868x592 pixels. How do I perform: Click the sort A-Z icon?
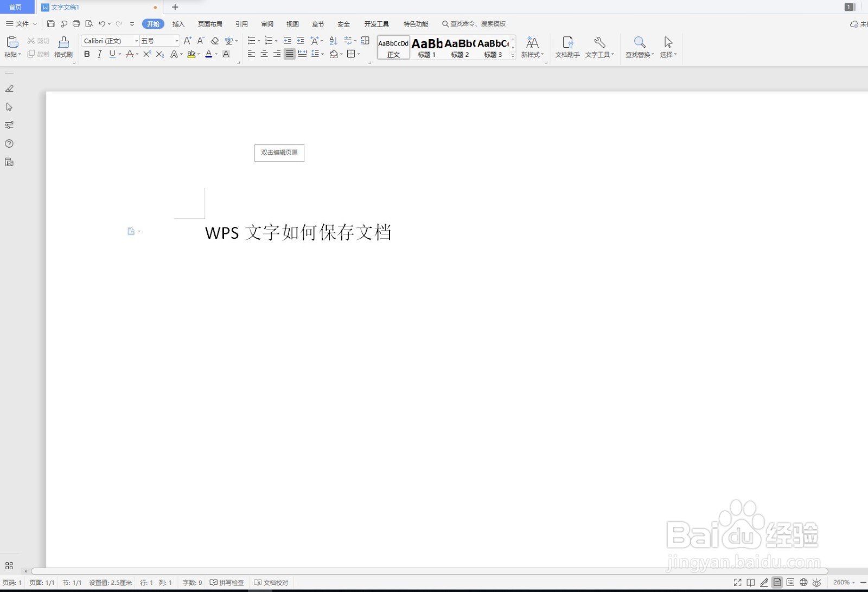tap(333, 41)
